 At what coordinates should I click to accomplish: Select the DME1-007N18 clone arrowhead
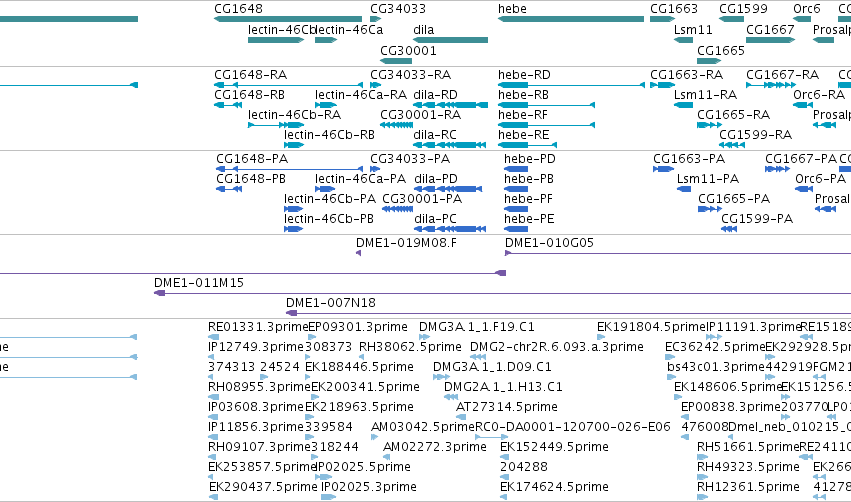(291, 313)
